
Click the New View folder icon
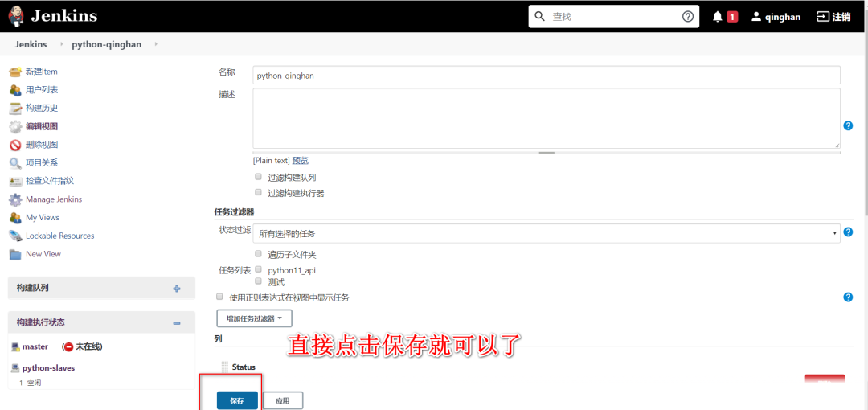click(x=15, y=254)
